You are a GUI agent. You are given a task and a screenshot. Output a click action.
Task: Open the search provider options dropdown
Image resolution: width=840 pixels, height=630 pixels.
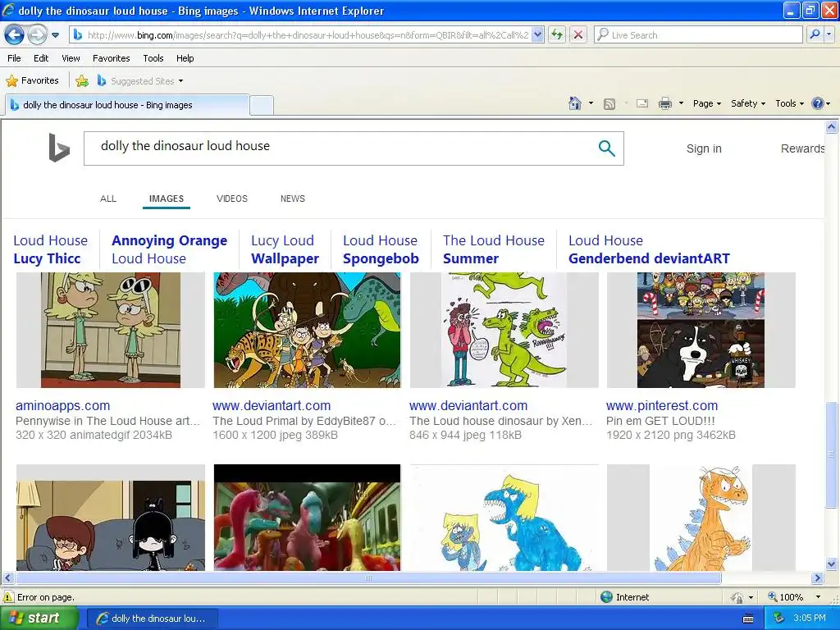click(x=829, y=34)
